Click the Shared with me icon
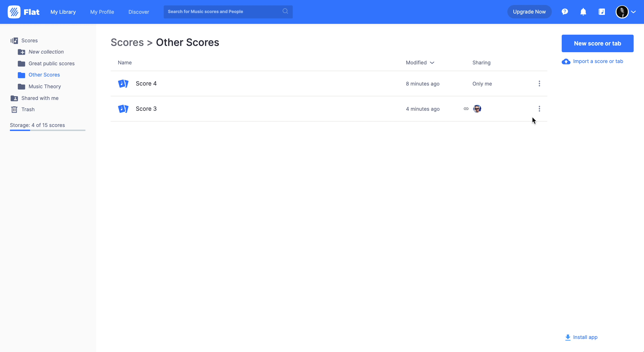 (x=14, y=98)
